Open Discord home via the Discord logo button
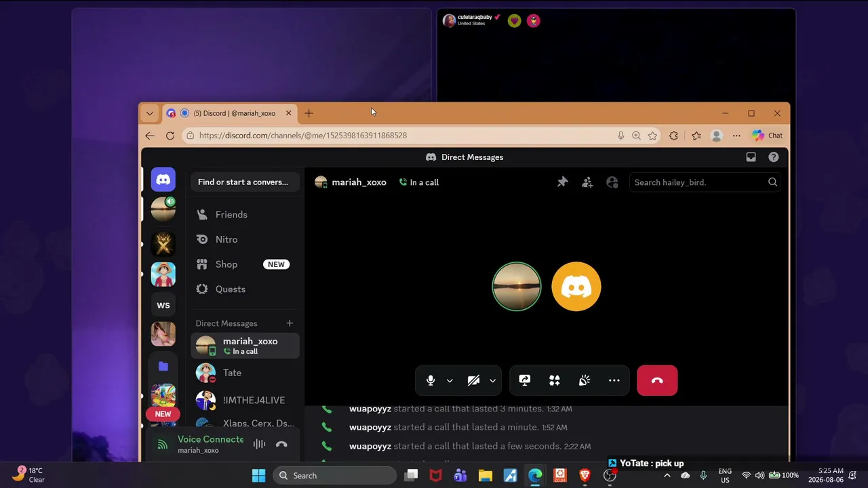The height and width of the screenshot is (488, 868). coord(163,180)
